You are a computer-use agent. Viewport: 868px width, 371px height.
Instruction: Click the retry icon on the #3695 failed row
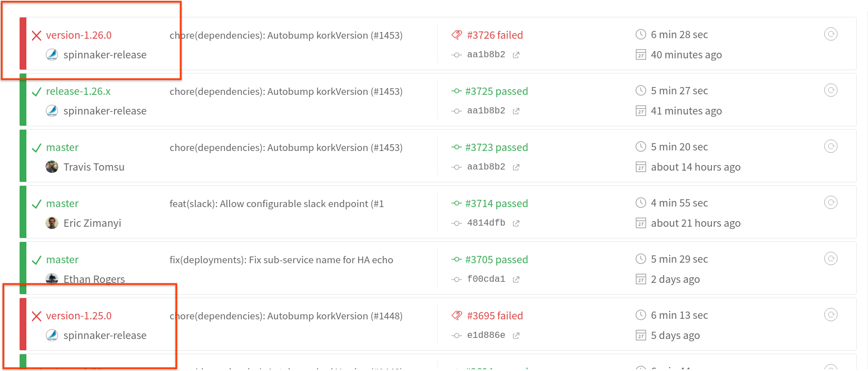click(831, 314)
